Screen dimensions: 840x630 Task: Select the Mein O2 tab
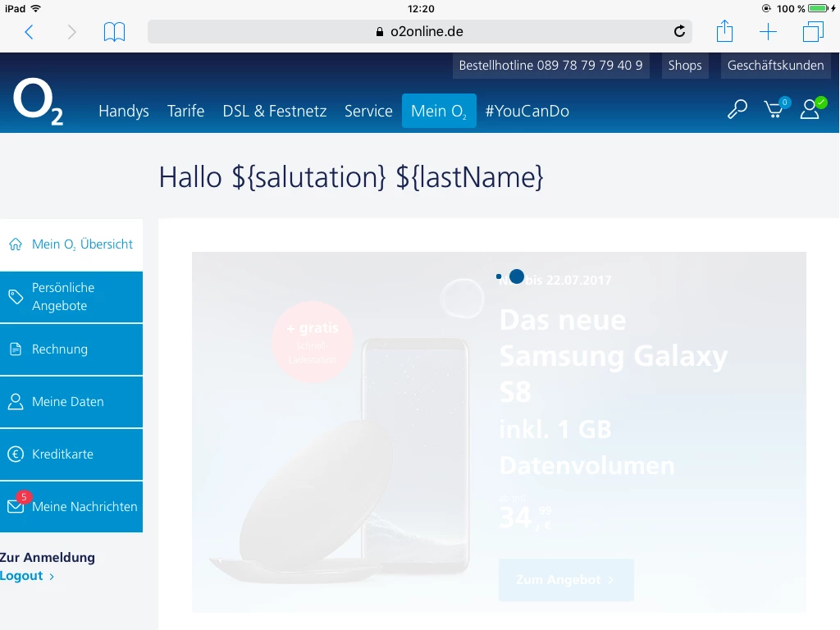point(439,111)
